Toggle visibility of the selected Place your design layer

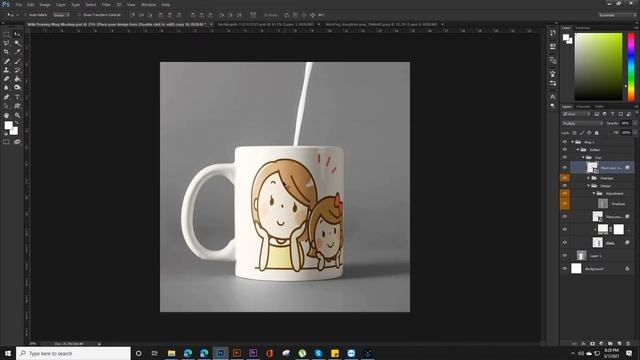[x=565, y=167]
